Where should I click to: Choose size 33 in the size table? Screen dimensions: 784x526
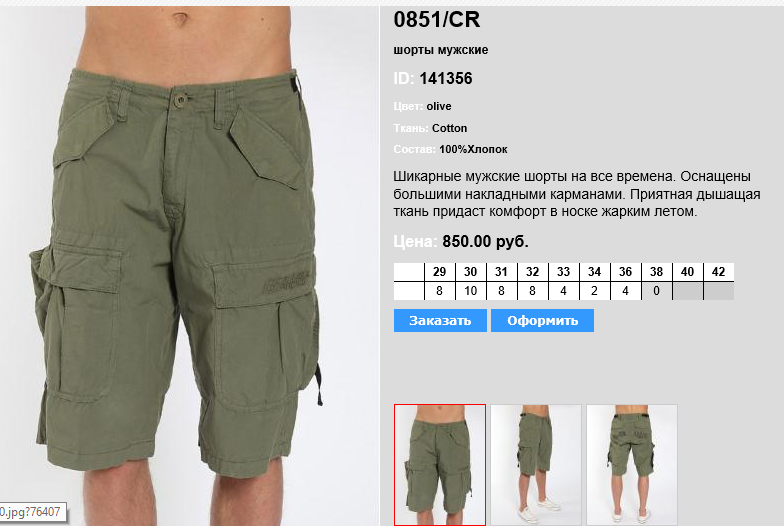click(564, 272)
